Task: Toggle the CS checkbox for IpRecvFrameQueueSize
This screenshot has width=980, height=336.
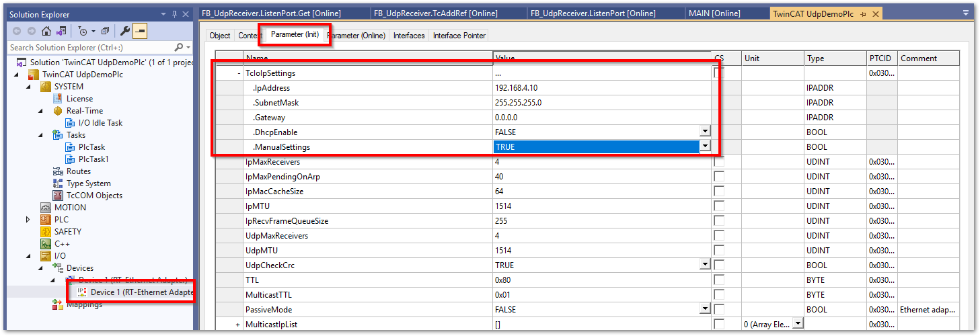Action: coord(719,221)
